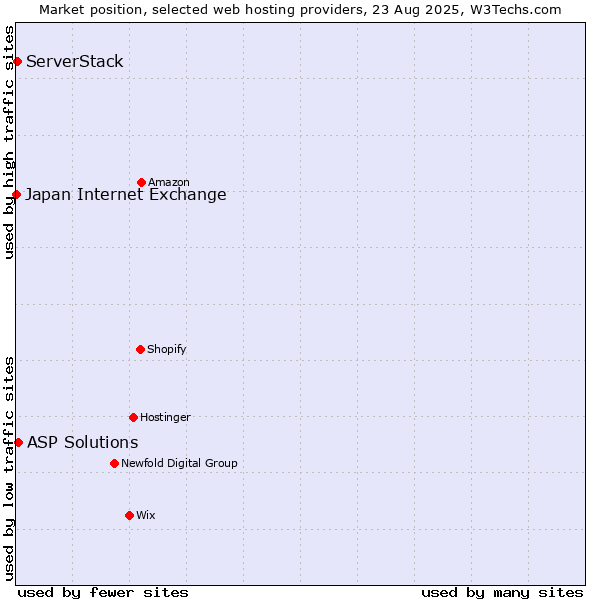Click the Amazon data point marker

[x=141, y=183]
